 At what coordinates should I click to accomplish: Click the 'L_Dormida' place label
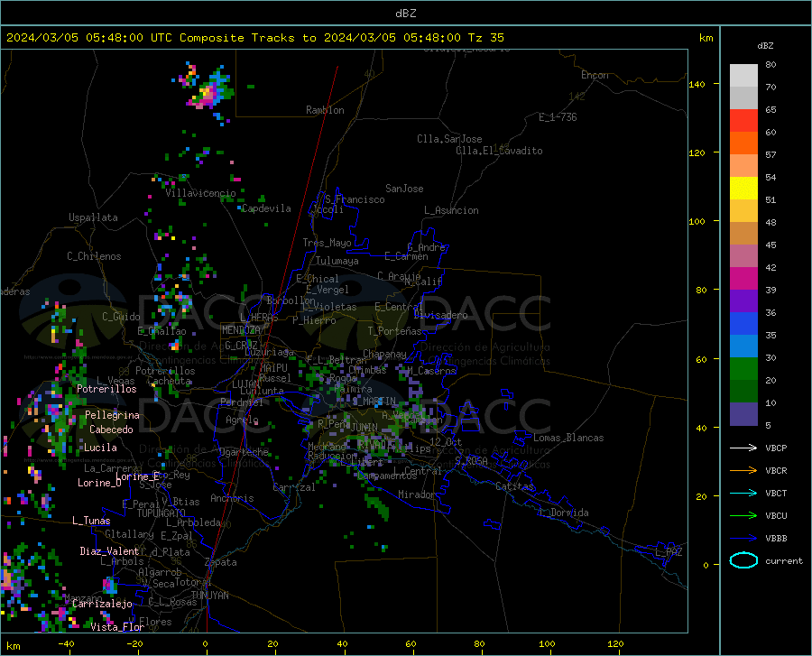[x=564, y=513]
